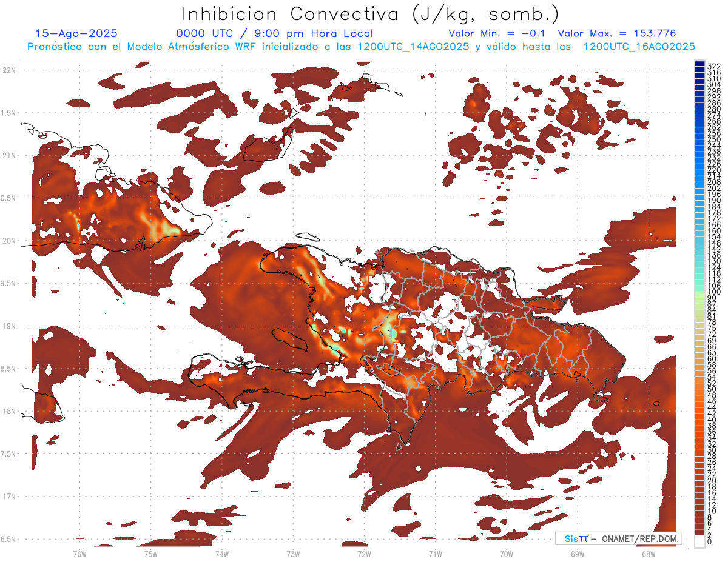Click the title 'Inhibicion Convectiva (J/kg, somb.)'
The height and width of the screenshot is (562, 728).
coord(371,14)
